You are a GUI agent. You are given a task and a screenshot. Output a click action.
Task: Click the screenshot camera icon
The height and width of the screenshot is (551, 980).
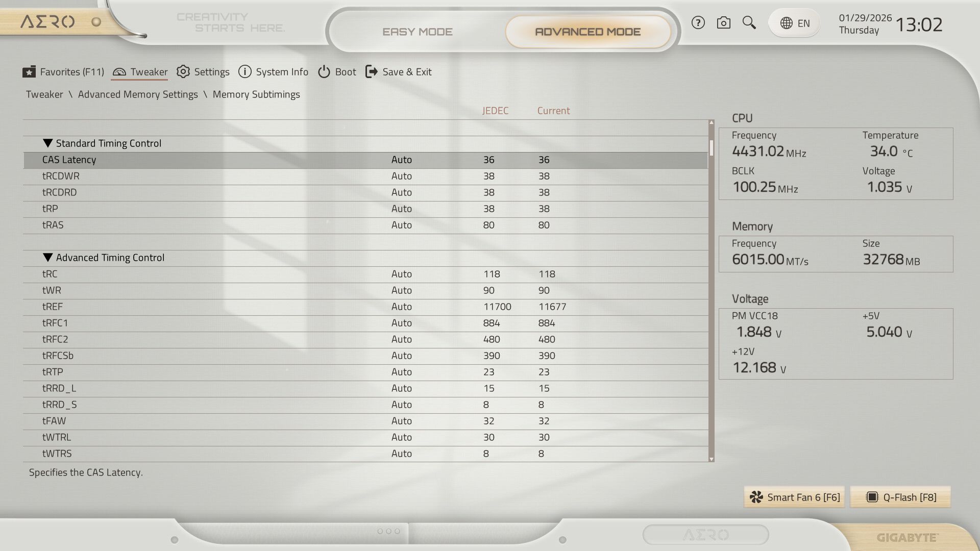point(723,23)
